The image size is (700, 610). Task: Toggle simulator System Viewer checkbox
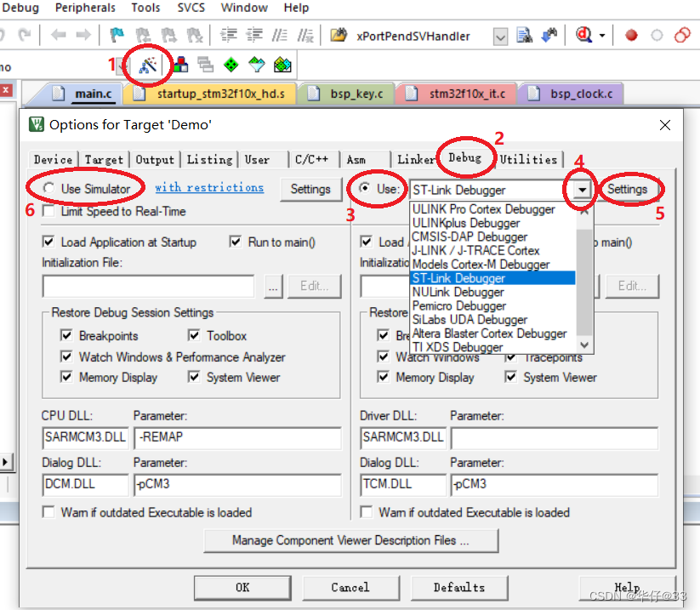(x=194, y=377)
